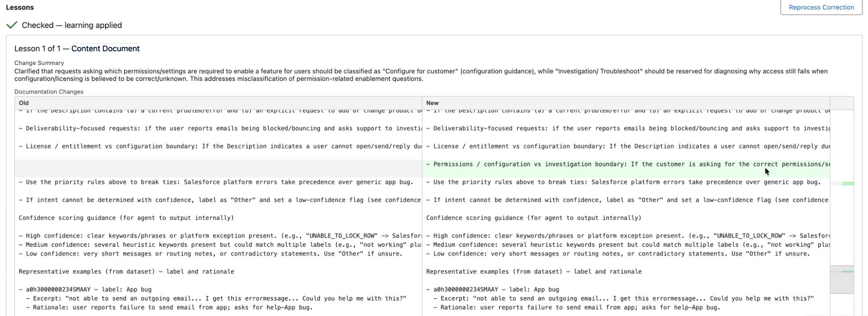Screen dimensions: 868x316
Task: Click the Change Summary paragraph text
Action: coord(421,75)
